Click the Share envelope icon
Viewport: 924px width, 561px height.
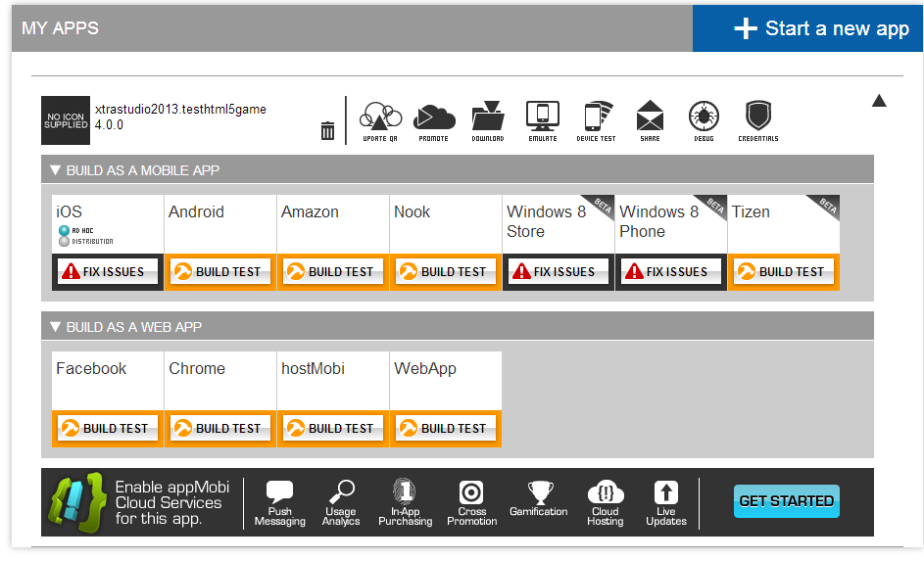(x=650, y=120)
